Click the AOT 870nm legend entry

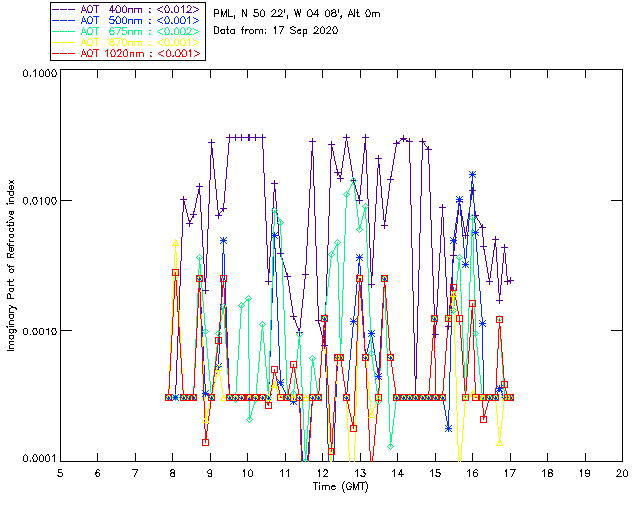point(127,42)
